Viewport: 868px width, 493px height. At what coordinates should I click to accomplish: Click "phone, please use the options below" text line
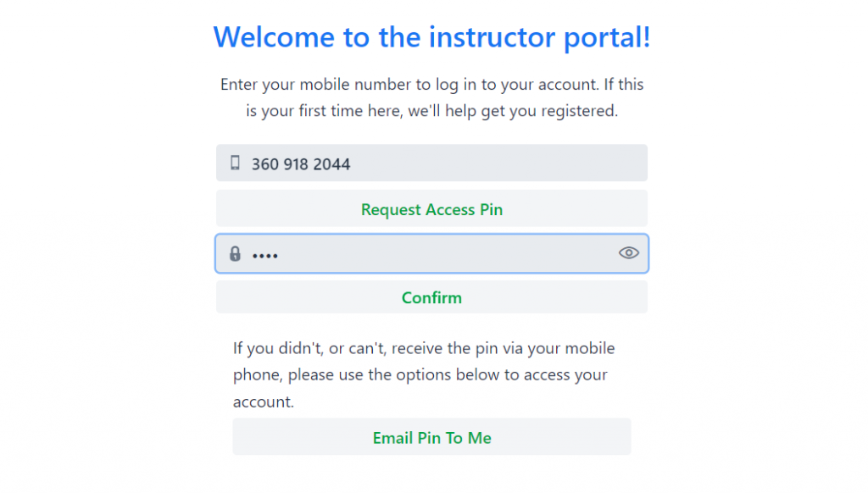(x=420, y=374)
